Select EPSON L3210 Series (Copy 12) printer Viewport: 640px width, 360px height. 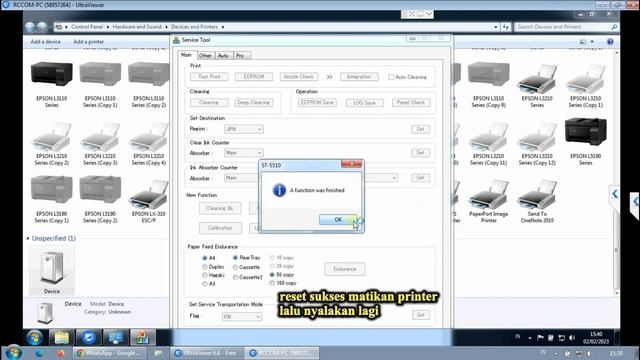pyautogui.click(x=537, y=137)
